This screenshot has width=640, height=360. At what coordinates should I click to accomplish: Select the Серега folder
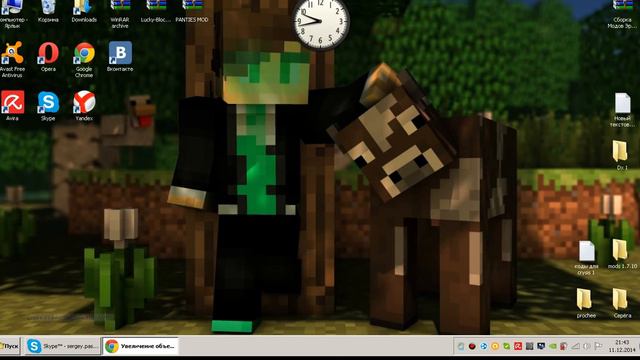(x=621, y=304)
